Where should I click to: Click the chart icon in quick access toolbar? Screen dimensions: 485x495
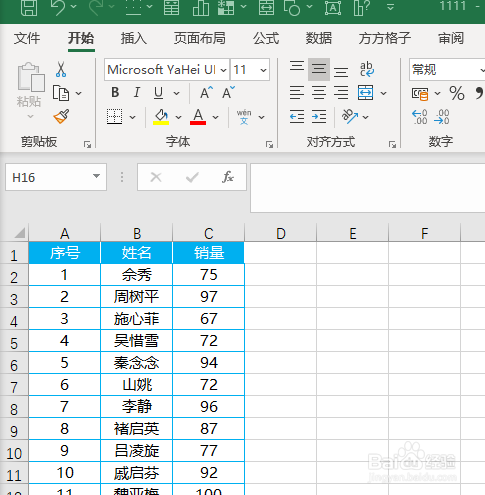(x=201, y=8)
